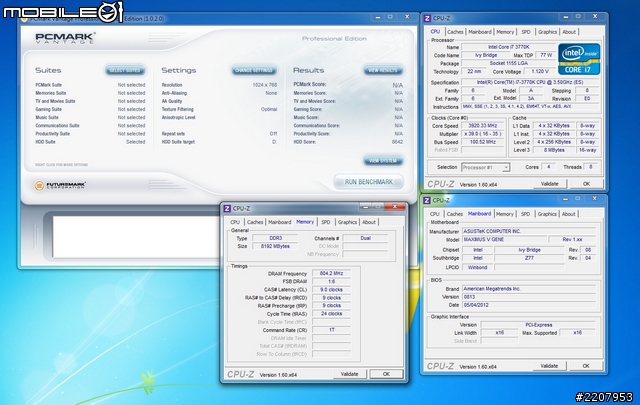Click the HDD Score value 8642

pyautogui.click(x=397, y=142)
